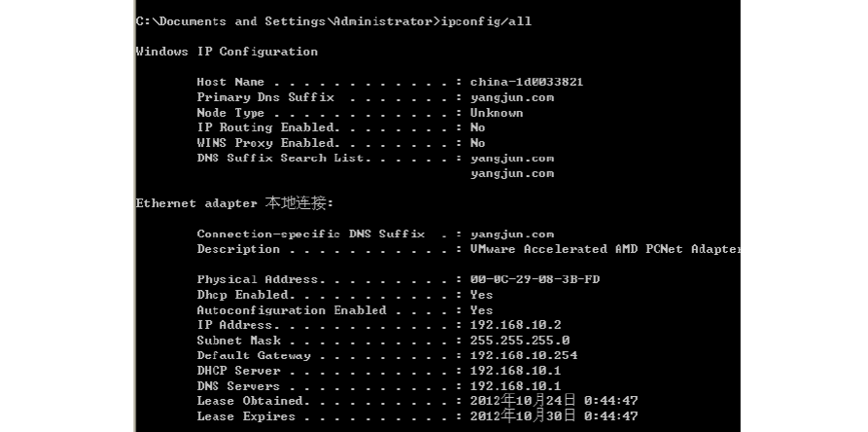
Task: Click the Dhcp Enabled Yes value
Action: [481, 295]
